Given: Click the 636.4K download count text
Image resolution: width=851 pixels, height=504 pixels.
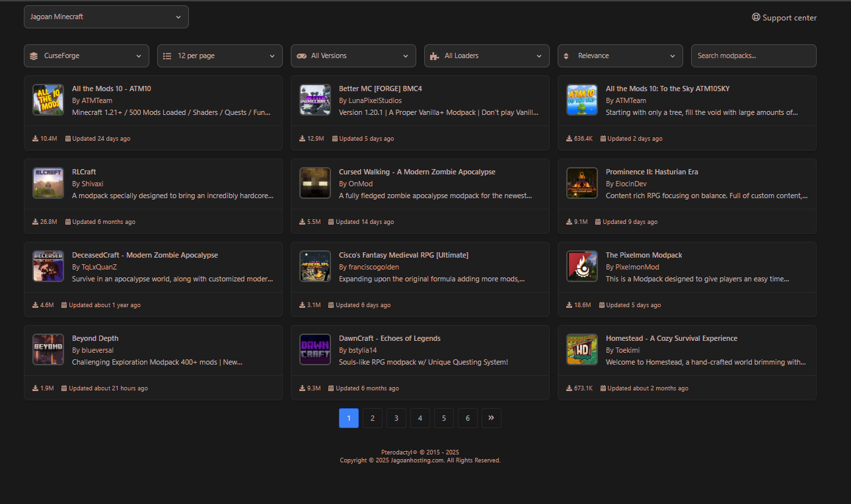Looking at the screenshot, I should click(583, 139).
